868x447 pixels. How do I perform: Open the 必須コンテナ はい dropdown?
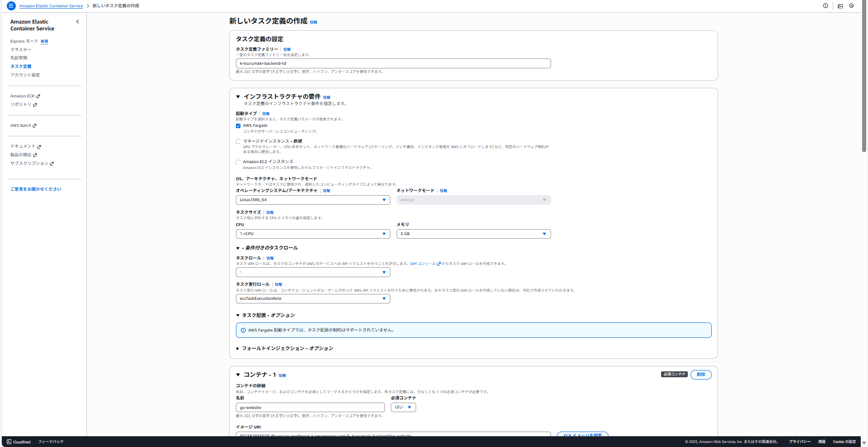(x=403, y=407)
